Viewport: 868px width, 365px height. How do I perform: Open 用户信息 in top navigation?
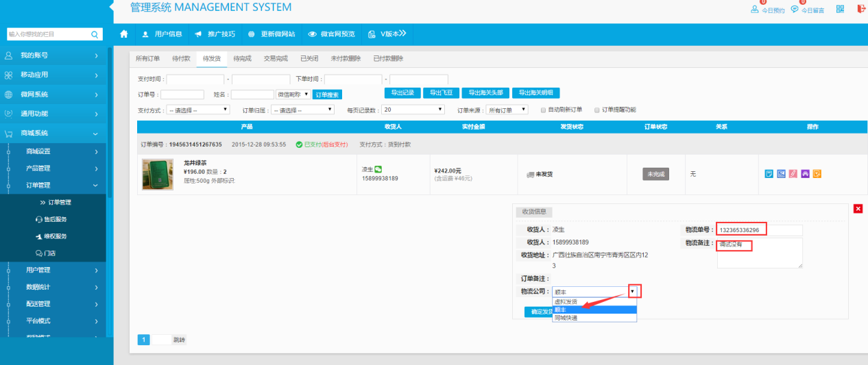click(162, 34)
